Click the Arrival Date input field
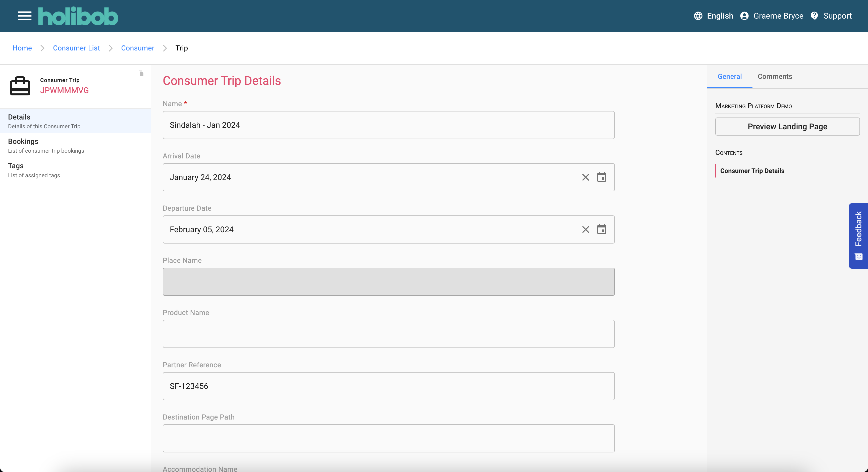The height and width of the screenshot is (472, 868). (x=389, y=177)
